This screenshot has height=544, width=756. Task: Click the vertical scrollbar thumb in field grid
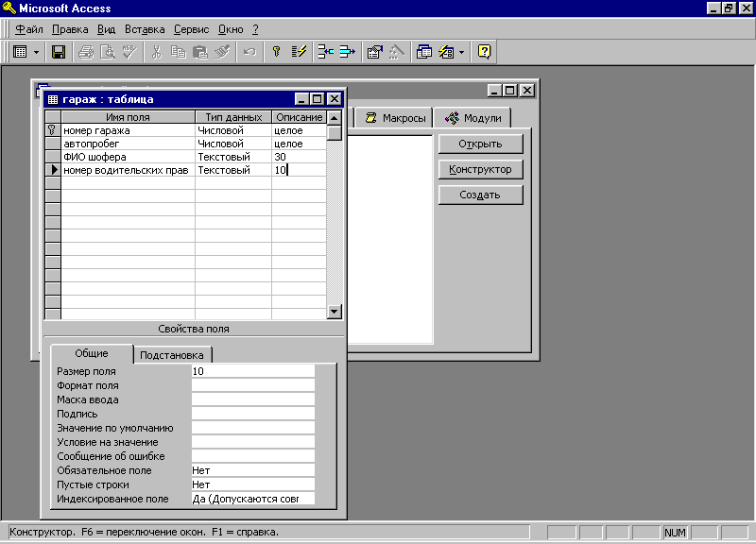tap(335, 132)
